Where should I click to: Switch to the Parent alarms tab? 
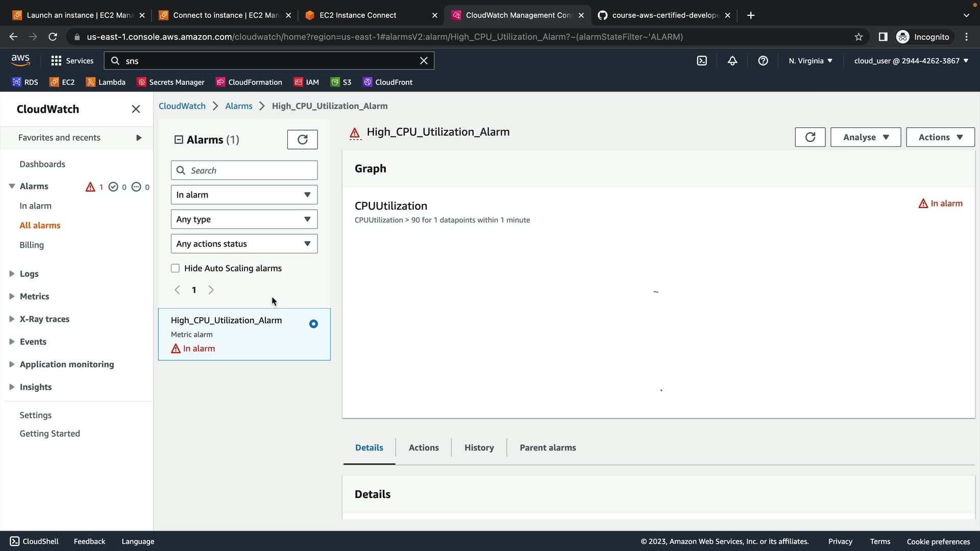pos(548,447)
